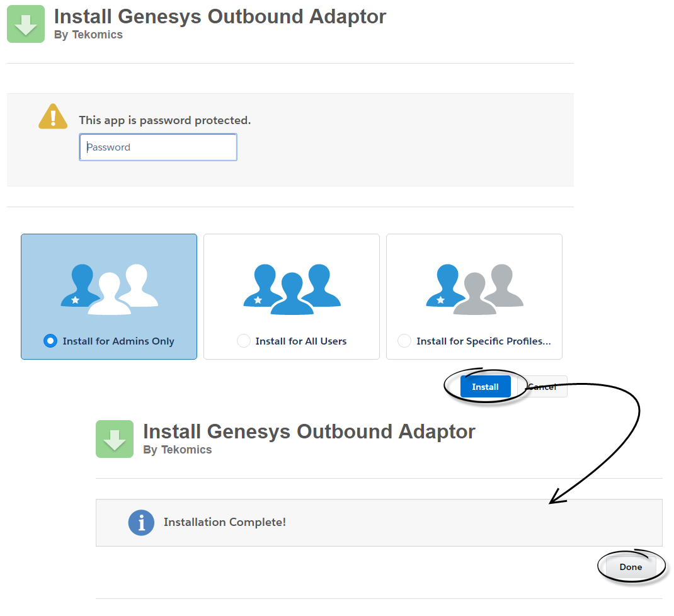This screenshot has height=616, width=674.
Task: Click the 'Install for All Users' label
Action: click(x=301, y=341)
